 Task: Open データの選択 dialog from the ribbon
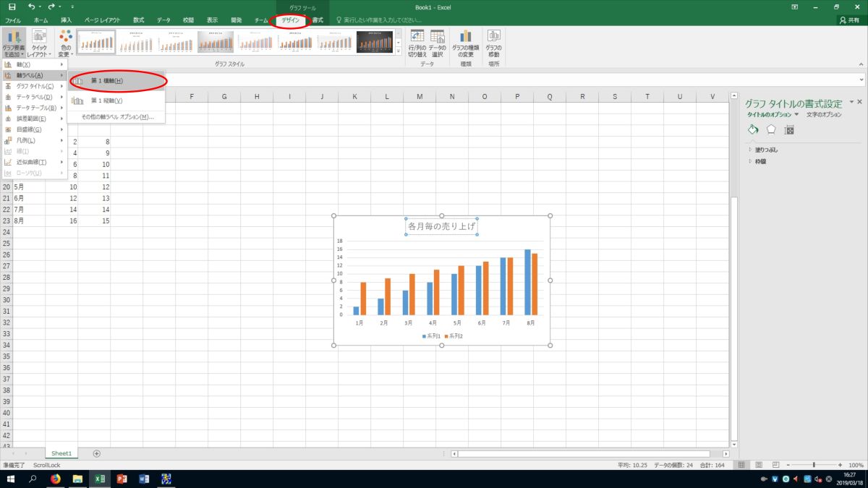(437, 42)
